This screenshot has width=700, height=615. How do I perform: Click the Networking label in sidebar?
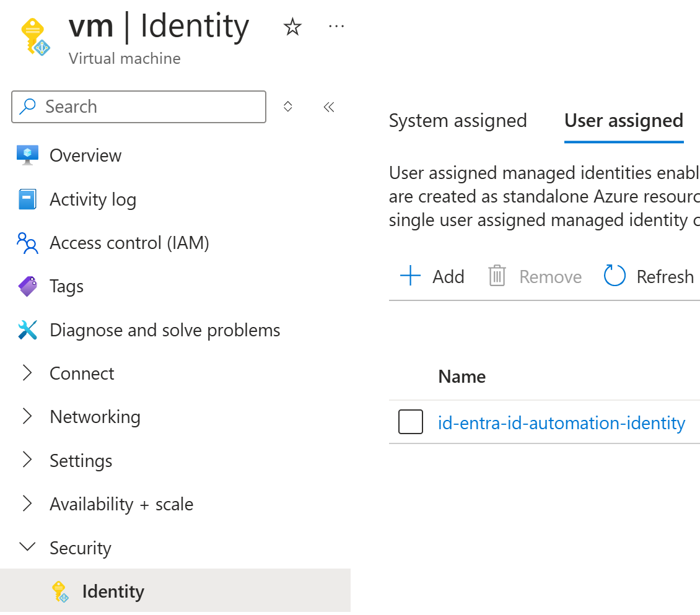pos(95,417)
